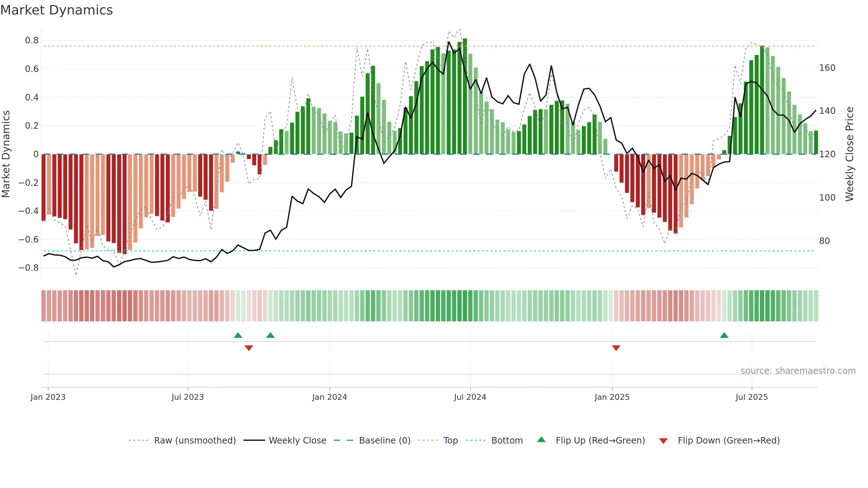Click the leftmost red heat-strip segment
This screenshot has height=488, width=868.
click(x=43, y=306)
